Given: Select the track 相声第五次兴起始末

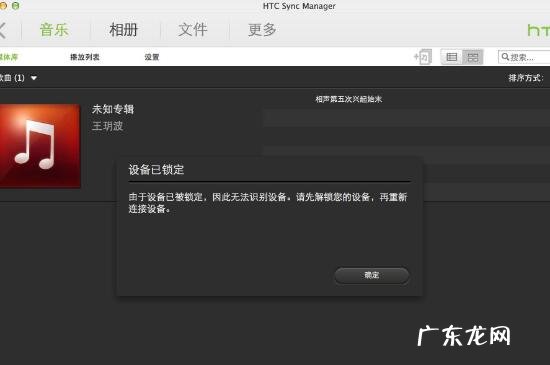Looking at the screenshot, I should pos(348,99).
